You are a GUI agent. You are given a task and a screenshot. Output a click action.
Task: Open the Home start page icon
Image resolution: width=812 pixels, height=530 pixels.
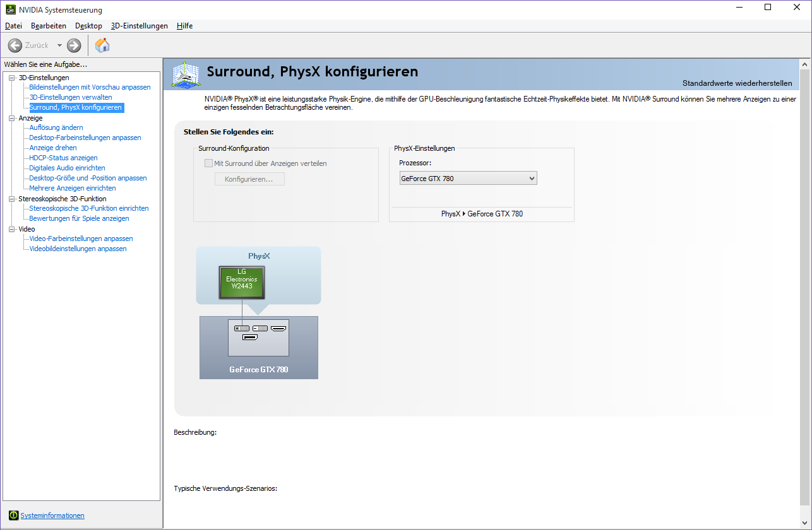pos(102,45)
